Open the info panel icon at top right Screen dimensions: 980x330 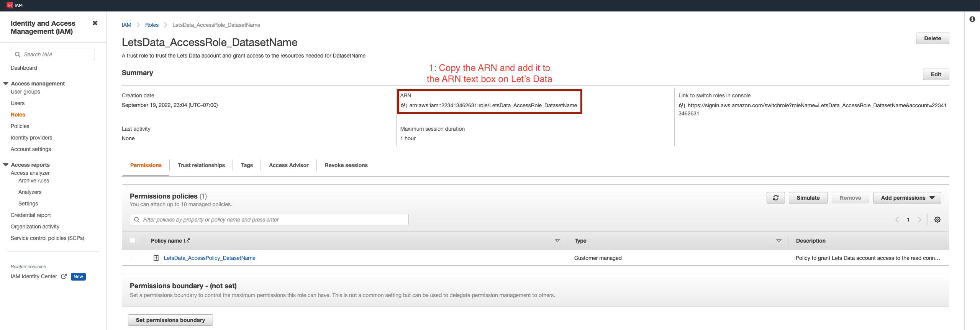tap(972, 19)
